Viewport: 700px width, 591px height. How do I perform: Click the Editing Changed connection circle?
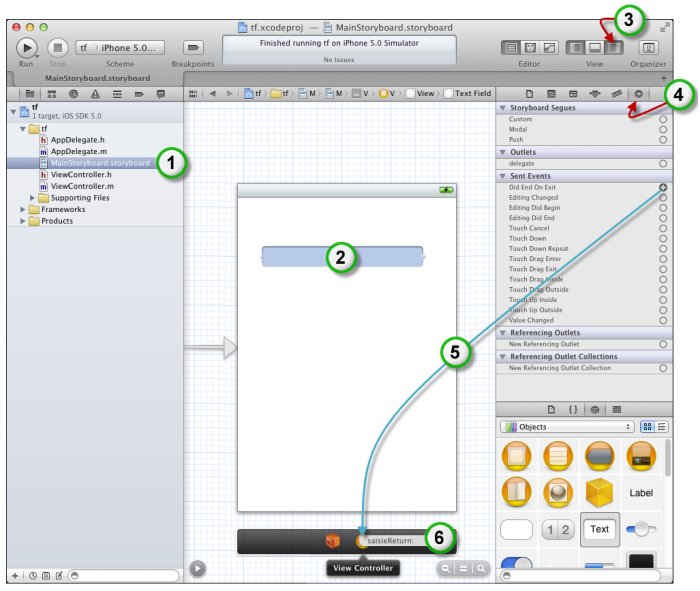(662, 198)
